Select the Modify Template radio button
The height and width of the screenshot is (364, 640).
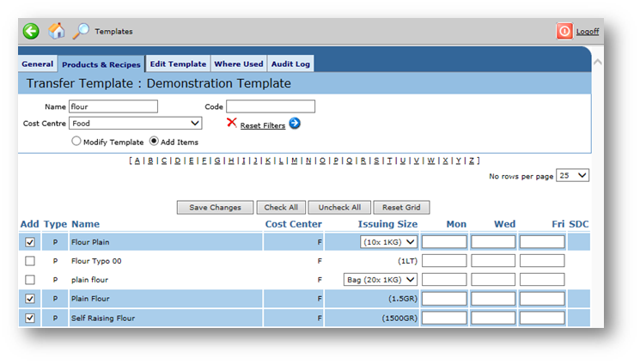[76, 142]
